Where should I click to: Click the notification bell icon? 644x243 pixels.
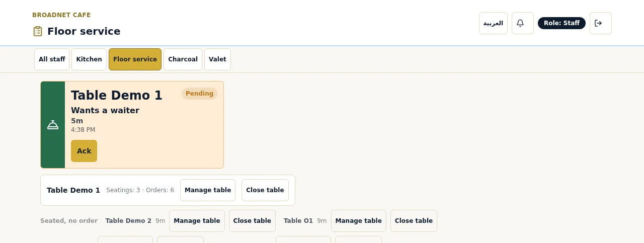(522, 23)
